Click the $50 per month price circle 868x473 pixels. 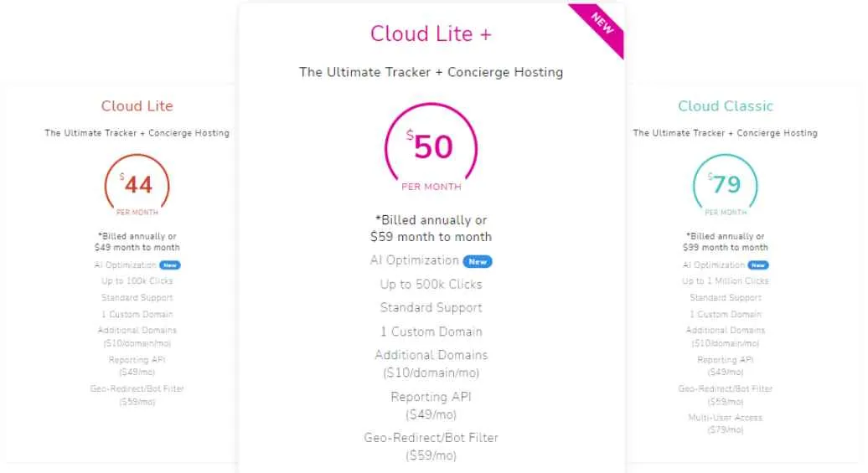tap(431, 150)
